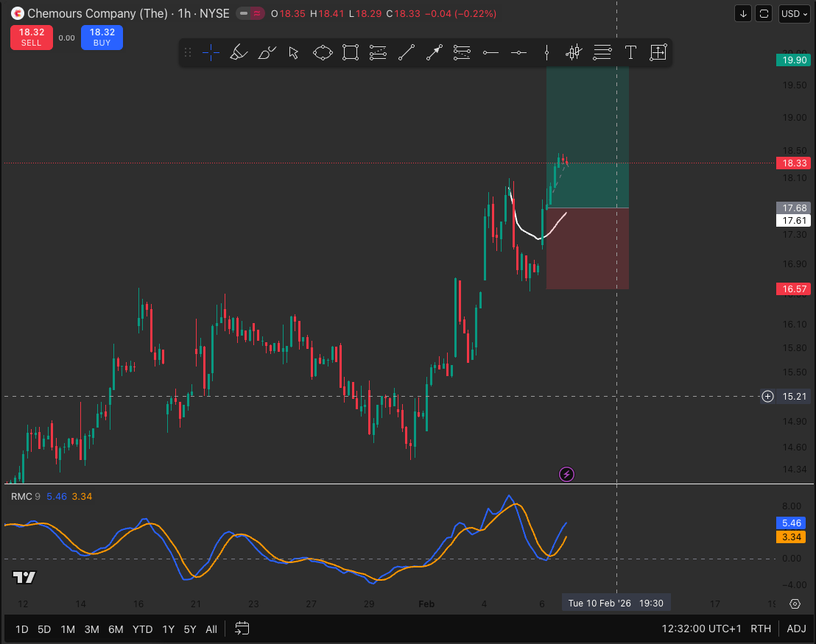
Task: Switch range to 1D
Action: (22, 629)
